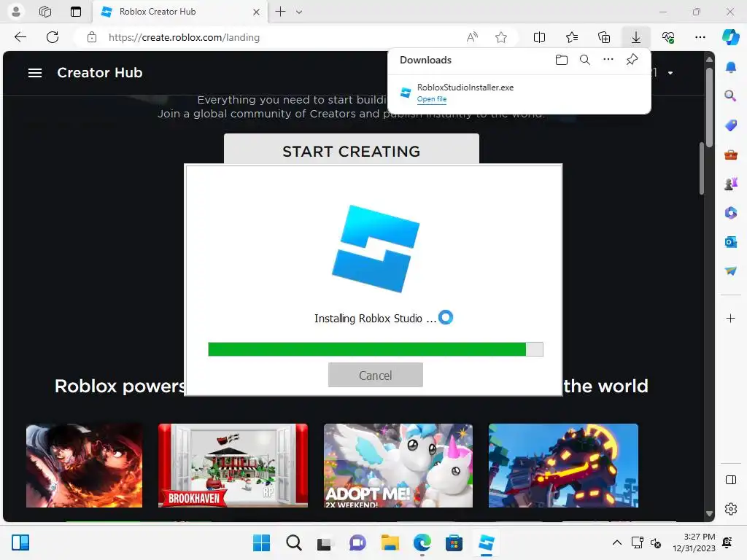Show hidden system tray icons
The image size is (747, 560).
coord(617,542)
